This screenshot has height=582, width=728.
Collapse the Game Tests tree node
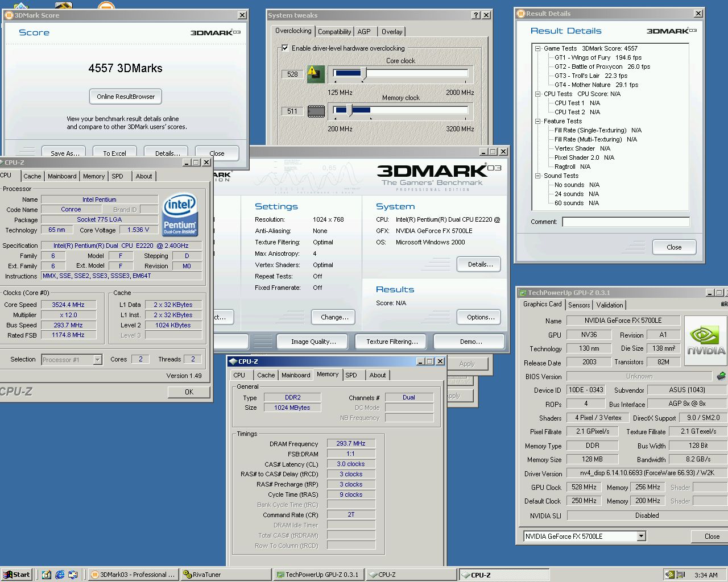(537, 48)
